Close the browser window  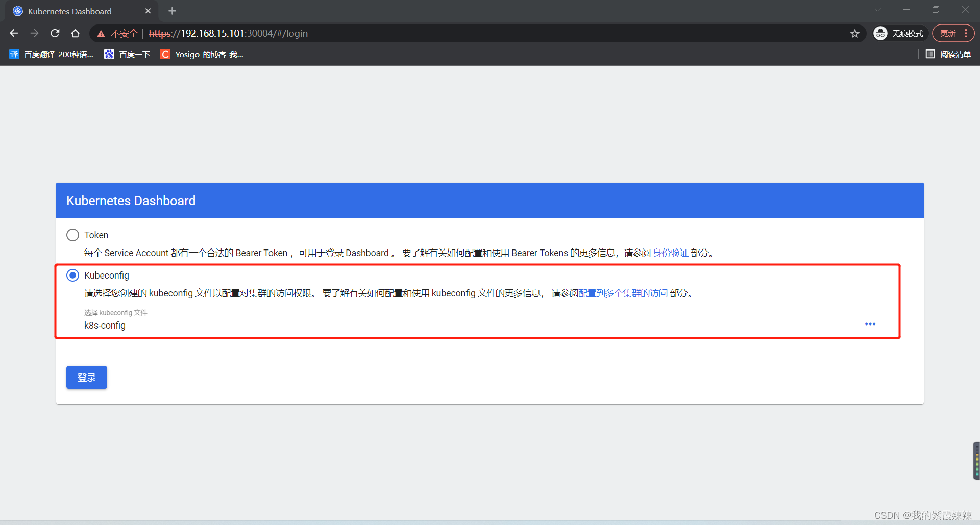(965, 10)
